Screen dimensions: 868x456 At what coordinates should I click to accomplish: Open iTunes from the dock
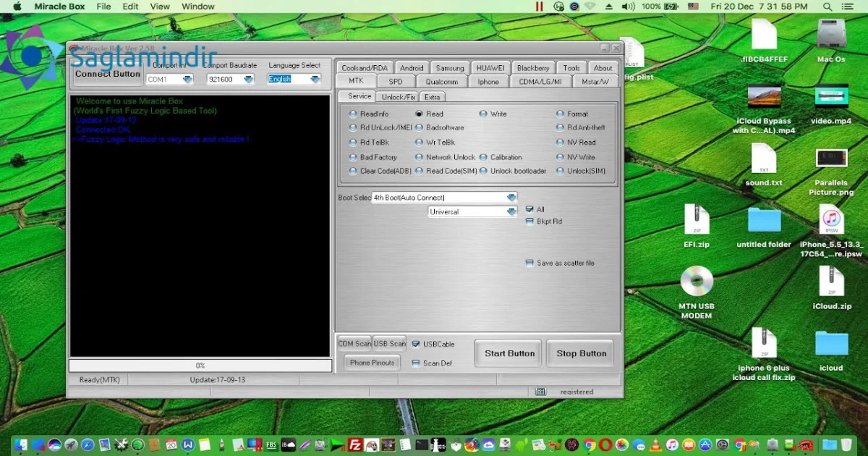click(672, 444)
